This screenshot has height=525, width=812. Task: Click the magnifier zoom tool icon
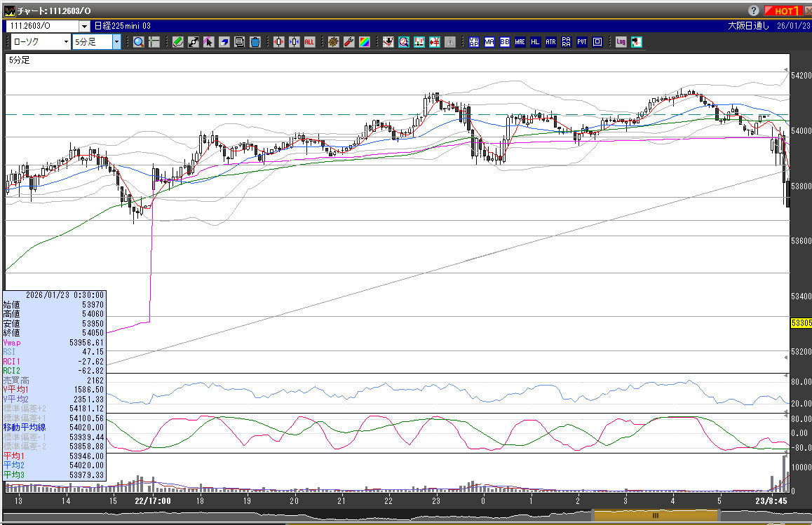[x=139, y=42]
